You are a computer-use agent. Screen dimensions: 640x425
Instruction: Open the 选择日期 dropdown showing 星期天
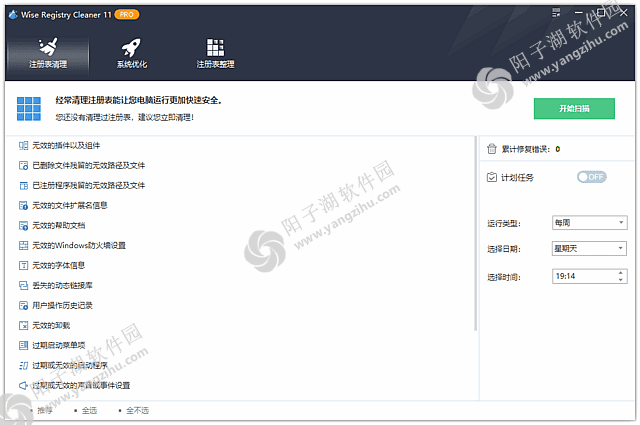point(589,248)
